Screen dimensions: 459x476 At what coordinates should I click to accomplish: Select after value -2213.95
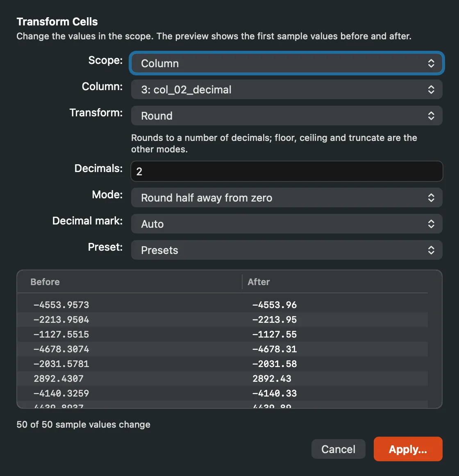pos(274,320)
